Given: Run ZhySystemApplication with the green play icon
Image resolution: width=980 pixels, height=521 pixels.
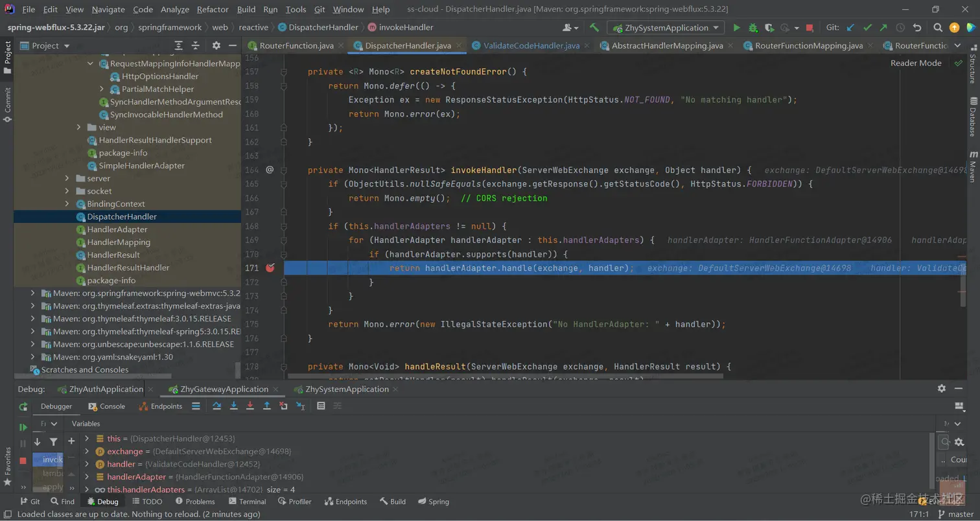Looking at the screenshot, I should click(736, 28).
